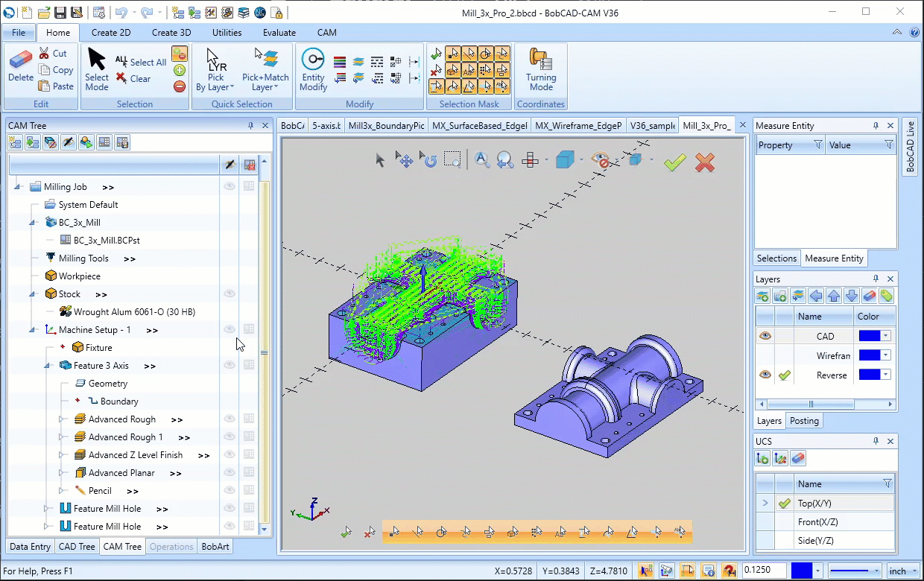Open the File menu button

pyautogui.click(x=19, y=33)
